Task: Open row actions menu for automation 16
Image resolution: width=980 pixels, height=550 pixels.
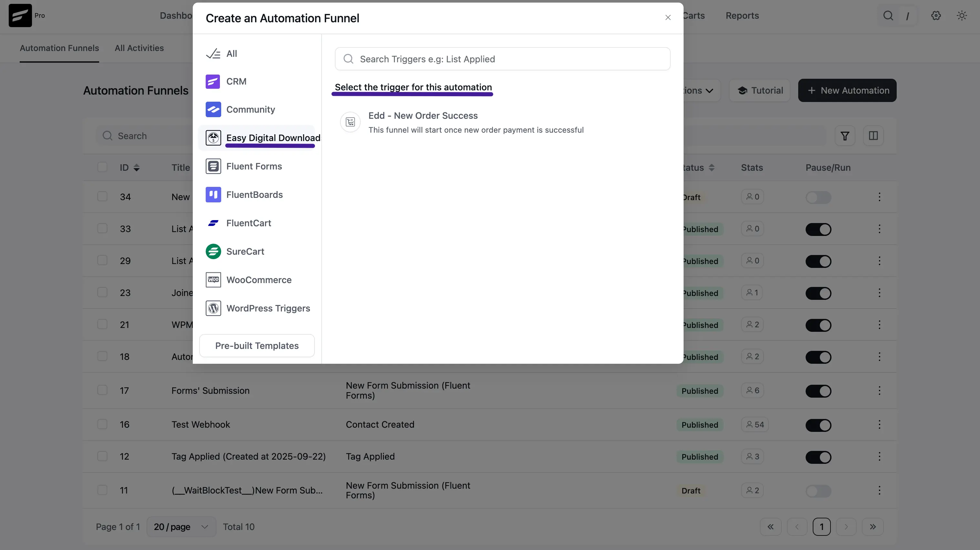Action: (879, 424)
